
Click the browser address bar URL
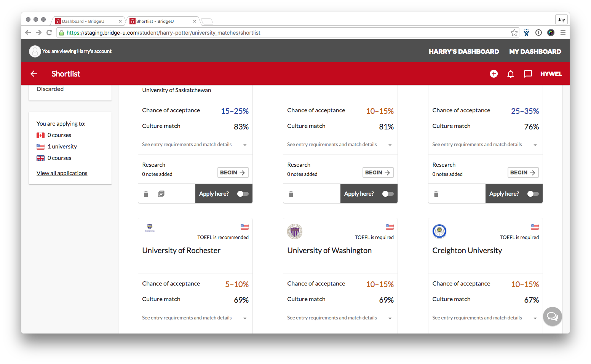coord(163,33)
